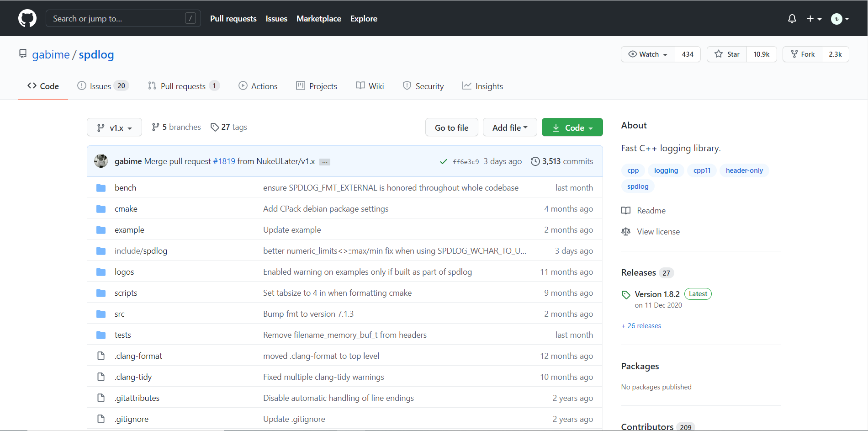Viewport: 868px width, 431px height.
Task: Open the gabime commit author avatar
Action: click(x=101, y=161)
